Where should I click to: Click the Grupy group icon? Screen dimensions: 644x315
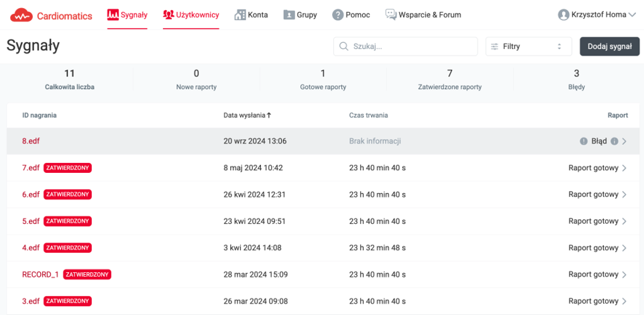tap(288, 15)
